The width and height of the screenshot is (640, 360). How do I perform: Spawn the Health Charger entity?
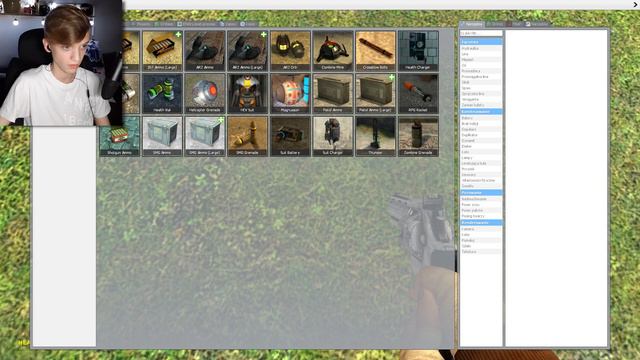[418, 51]
